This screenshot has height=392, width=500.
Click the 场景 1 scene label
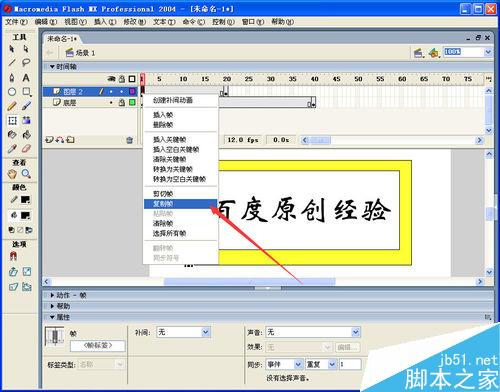click(x=85, y=53)
